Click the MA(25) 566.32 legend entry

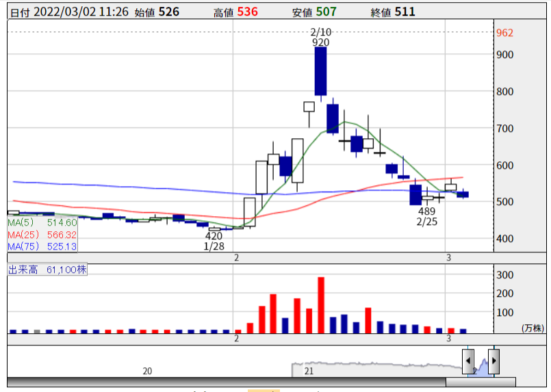pyautogui.click(x=42, y=234)
